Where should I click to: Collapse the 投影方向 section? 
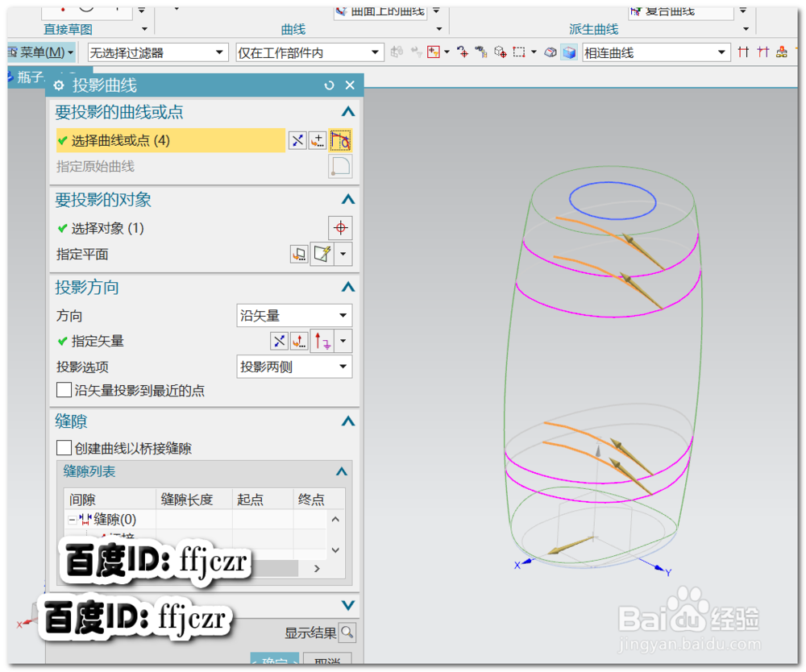pos(348,287)
